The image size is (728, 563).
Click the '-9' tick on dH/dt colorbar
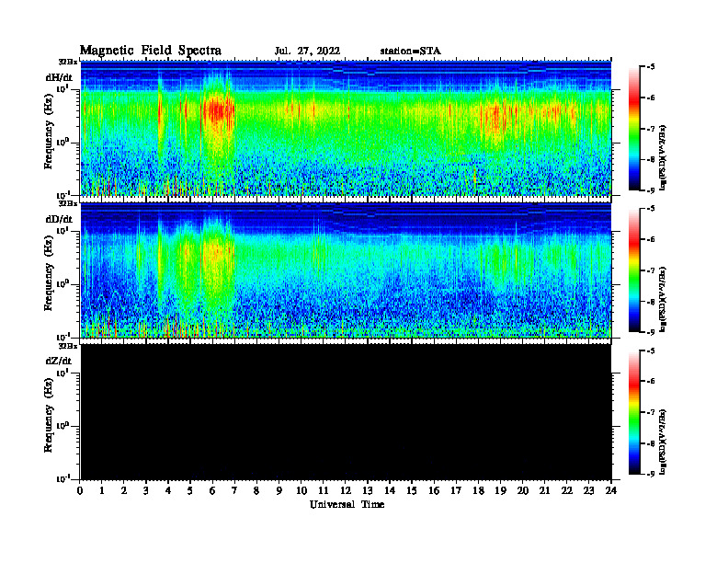[x=651, y=190]
